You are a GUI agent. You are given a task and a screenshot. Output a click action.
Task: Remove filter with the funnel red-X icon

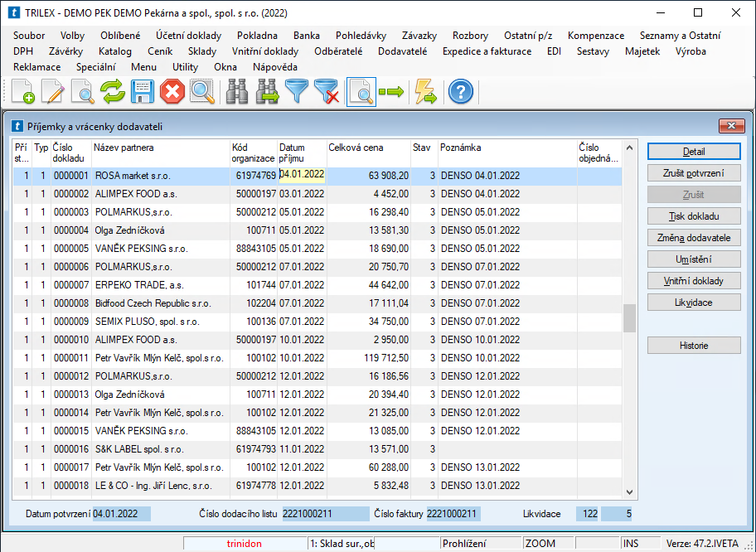coord(327,91)
